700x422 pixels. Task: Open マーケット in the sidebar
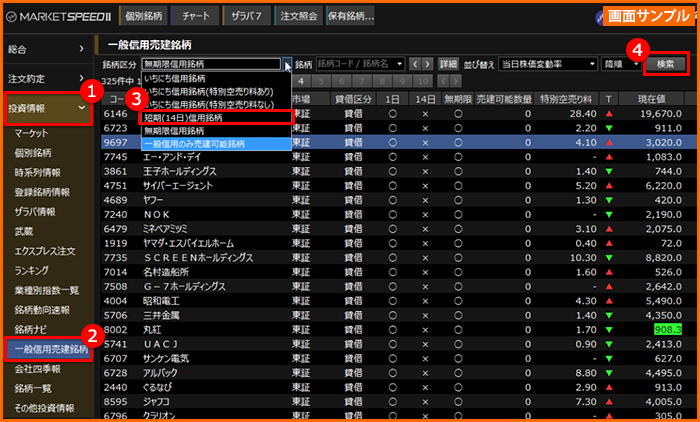click(31, 133)
